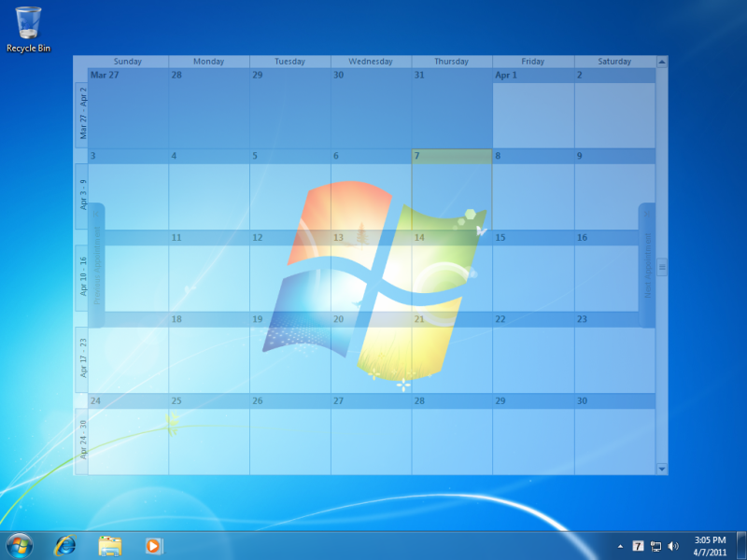Image resolution: width=747 pixels, height=560 pixels.
Task: Select the day cell numbered 25
Action: pos(208,434)
